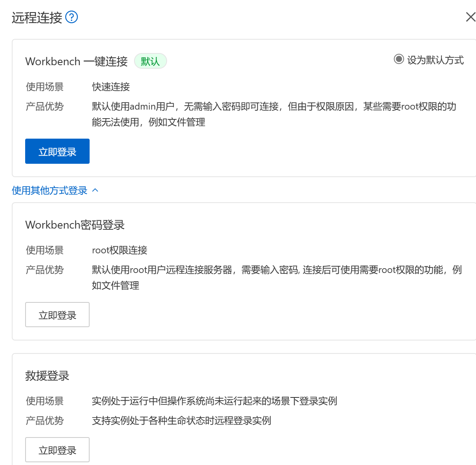
Task: Click the root权限连接 scenario text
Action: coord(119,250)
